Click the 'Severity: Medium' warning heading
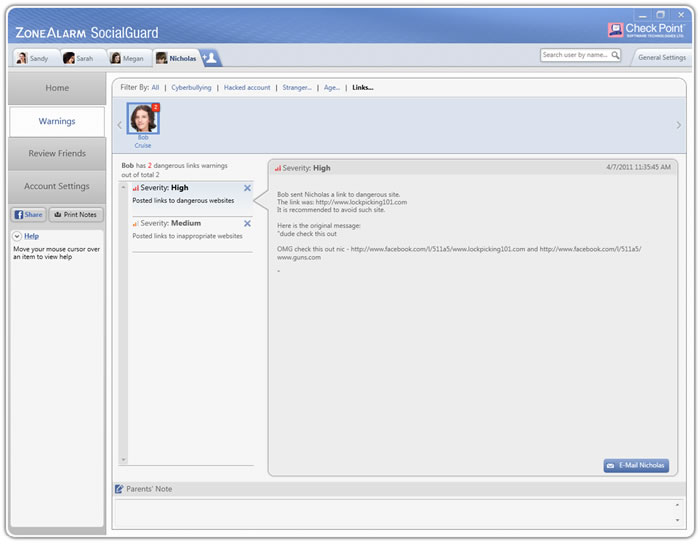700x545 pixels. [x=171, y=223]
